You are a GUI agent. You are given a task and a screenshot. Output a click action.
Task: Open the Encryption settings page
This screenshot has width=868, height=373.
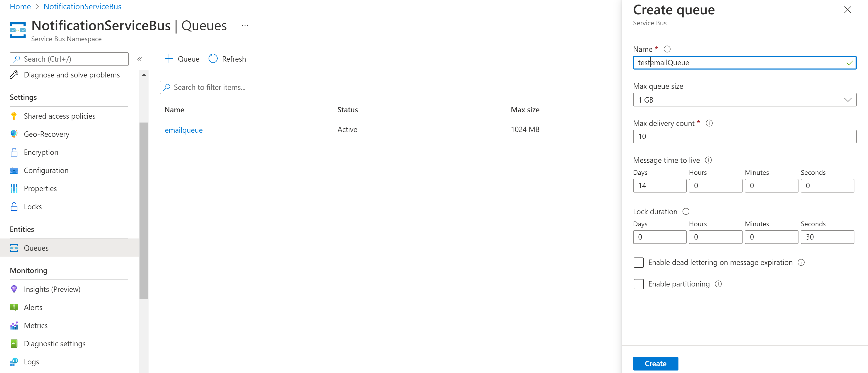pyautogui.click(x=41, y=152)
